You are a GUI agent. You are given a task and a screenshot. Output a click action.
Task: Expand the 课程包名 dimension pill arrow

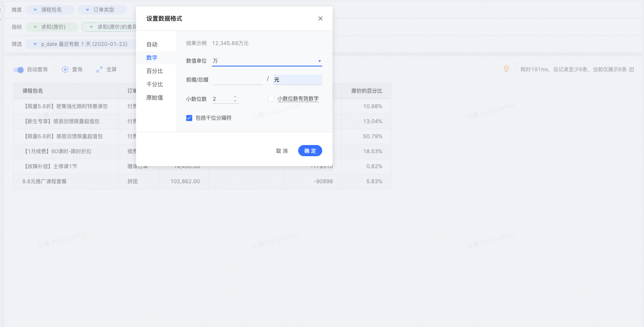pos(35,10)
